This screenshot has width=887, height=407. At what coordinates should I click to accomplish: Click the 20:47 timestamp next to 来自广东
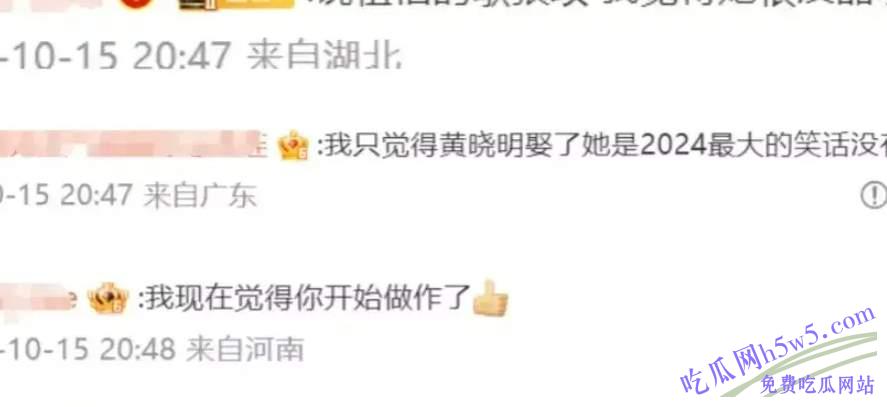coord(96,196)
